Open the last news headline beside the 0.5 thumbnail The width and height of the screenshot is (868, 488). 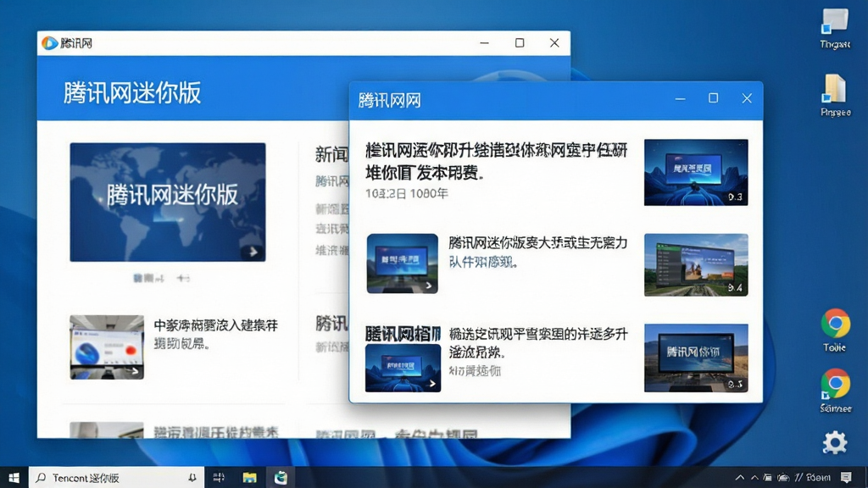click(537, 342)
